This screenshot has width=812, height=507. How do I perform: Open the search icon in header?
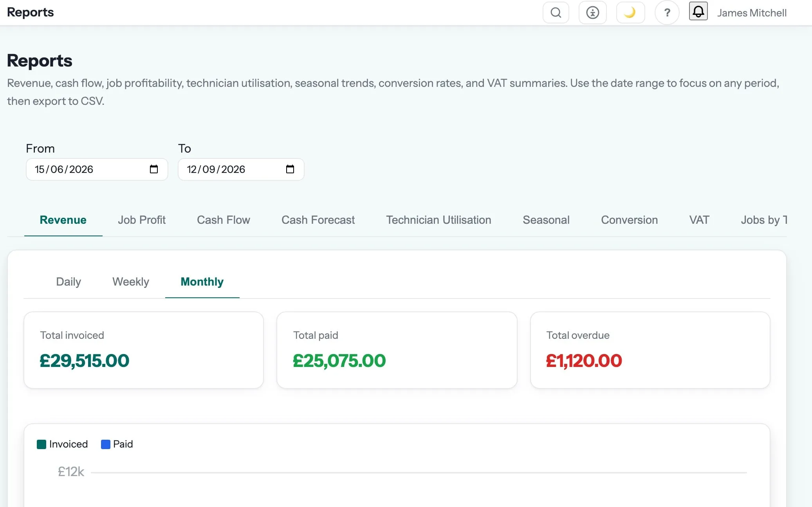click(556, 13)
